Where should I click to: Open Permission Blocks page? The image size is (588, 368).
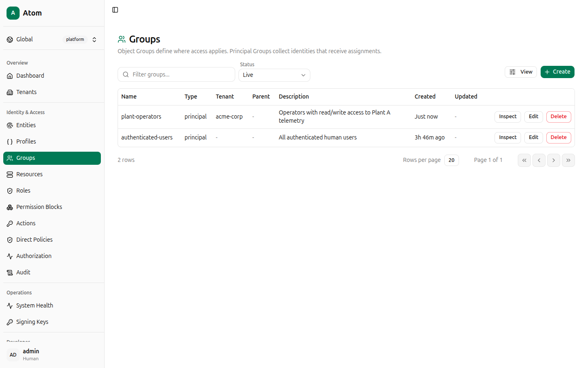click(52, 207)
